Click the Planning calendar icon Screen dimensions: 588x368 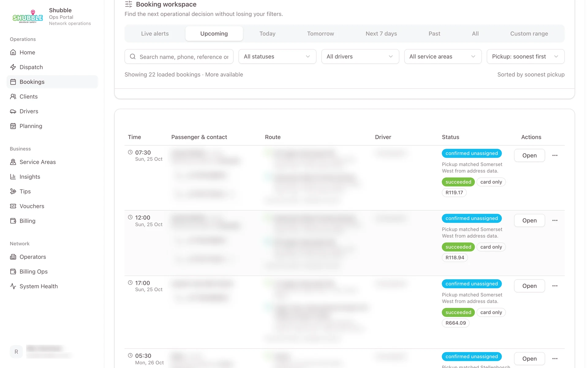[x=13, y=126]
